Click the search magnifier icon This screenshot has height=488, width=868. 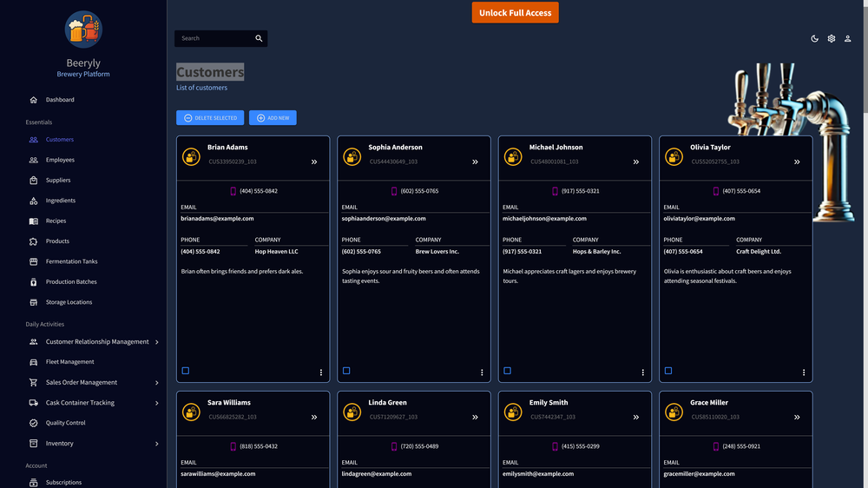click(259, 38)
